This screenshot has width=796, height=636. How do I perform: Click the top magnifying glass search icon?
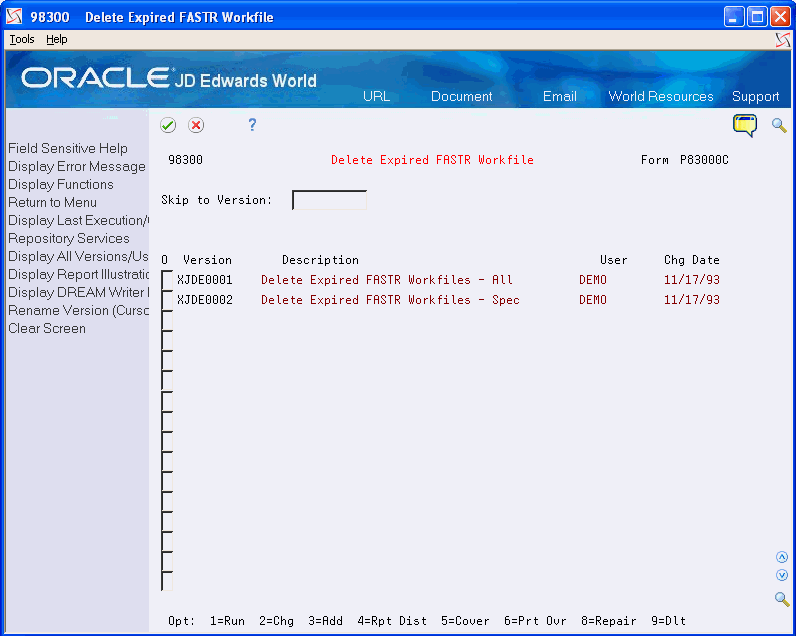(x=779, y=125)
